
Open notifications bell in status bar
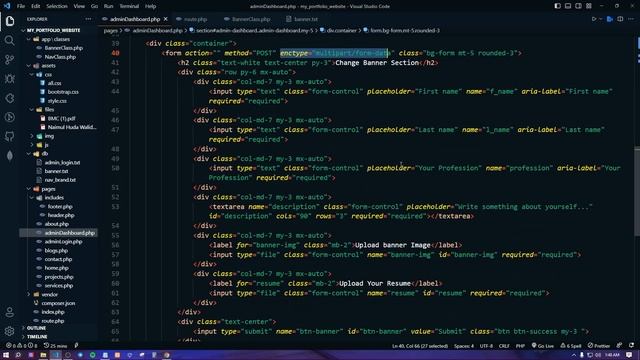631,346
